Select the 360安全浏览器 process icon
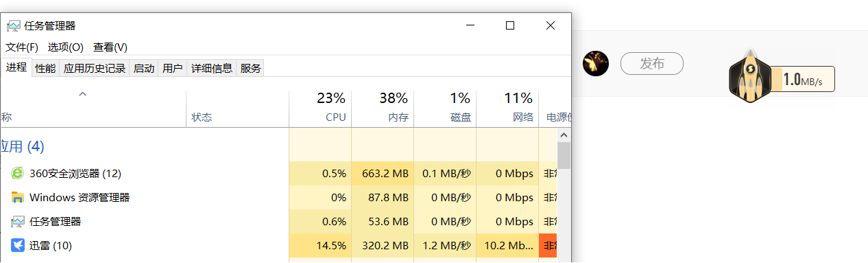Screen dimensions: 868x263 (17, 173)
